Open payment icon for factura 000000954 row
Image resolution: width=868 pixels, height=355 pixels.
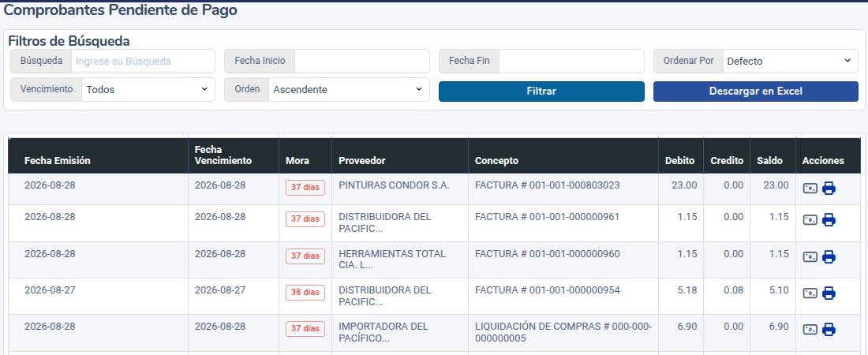coord(810,293)
